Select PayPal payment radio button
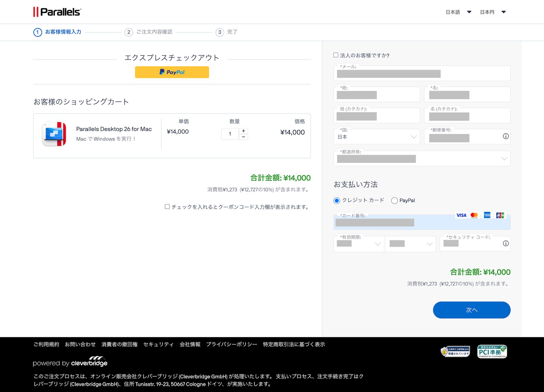 coord(394,201)
